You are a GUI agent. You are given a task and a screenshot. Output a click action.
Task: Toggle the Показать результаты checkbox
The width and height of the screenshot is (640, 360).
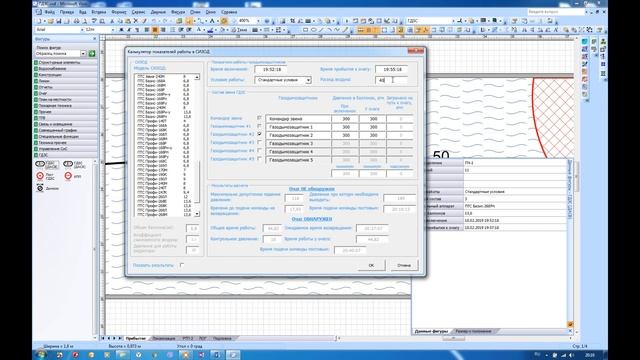pyautogui.click(x=182, y=265)
